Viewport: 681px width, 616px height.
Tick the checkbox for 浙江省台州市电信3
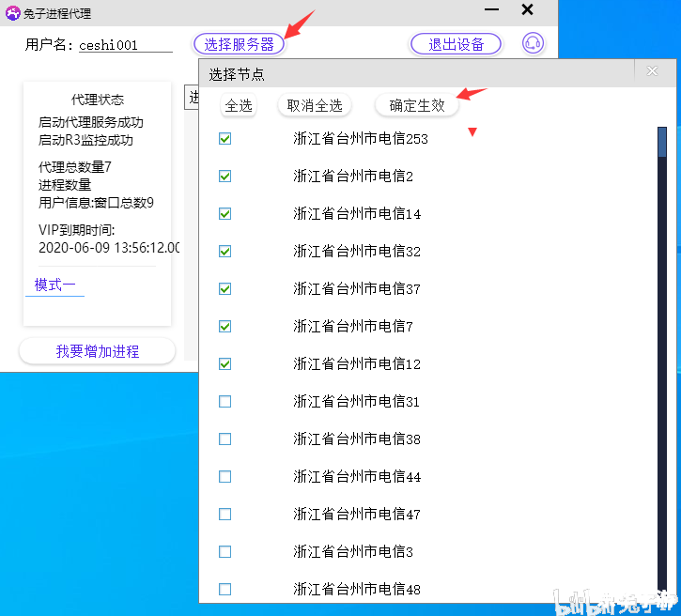[x=225, y=552]
